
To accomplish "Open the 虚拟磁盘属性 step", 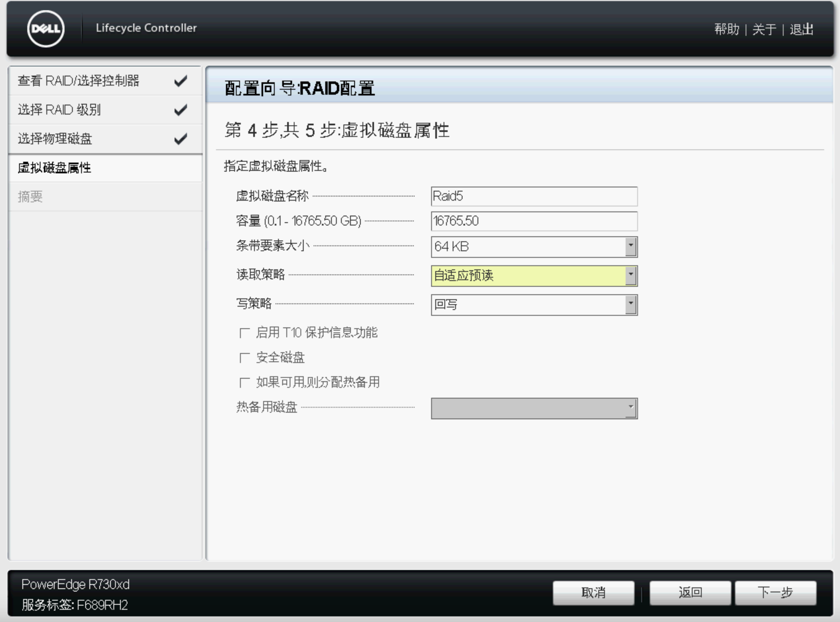I will pos(55,167).
